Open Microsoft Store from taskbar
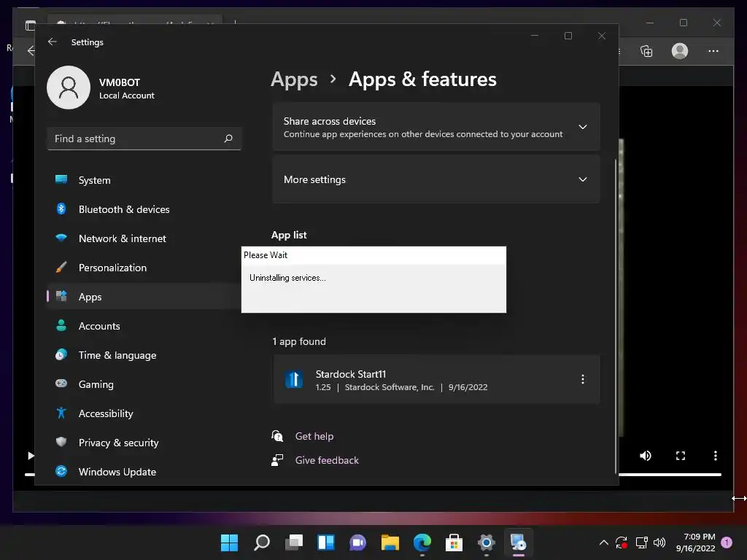 [454, 542]
